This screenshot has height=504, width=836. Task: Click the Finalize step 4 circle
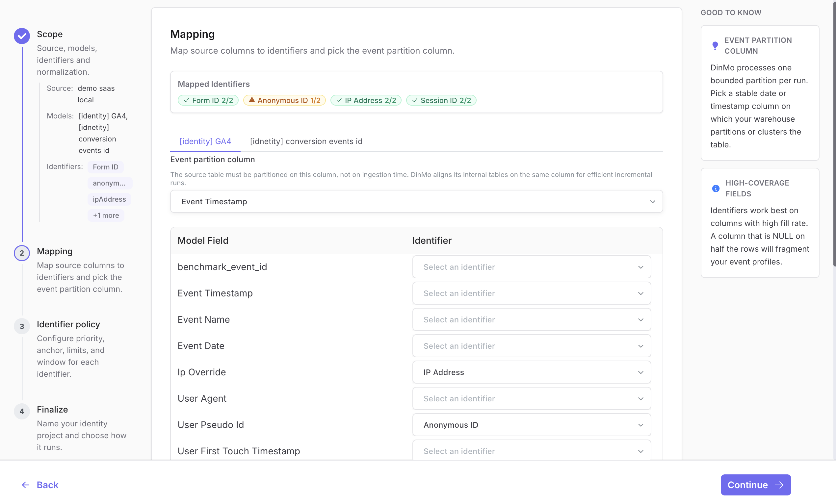22,411
